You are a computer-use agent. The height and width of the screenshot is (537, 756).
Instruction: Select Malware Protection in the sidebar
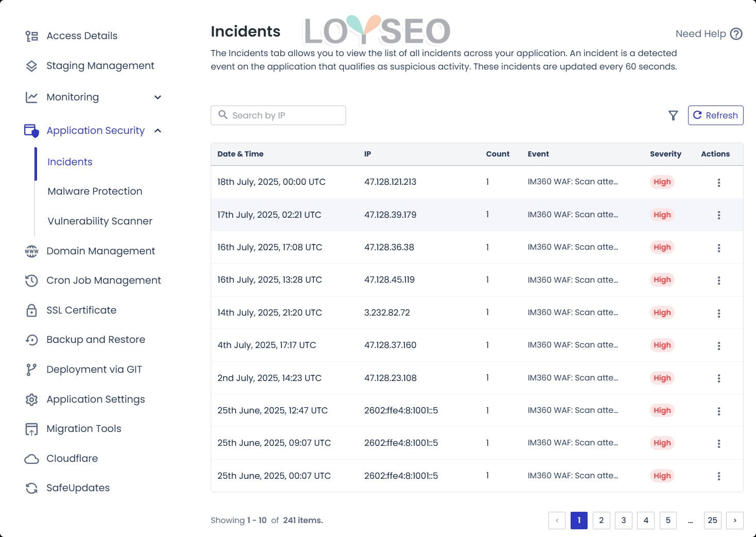click(95, 191)
